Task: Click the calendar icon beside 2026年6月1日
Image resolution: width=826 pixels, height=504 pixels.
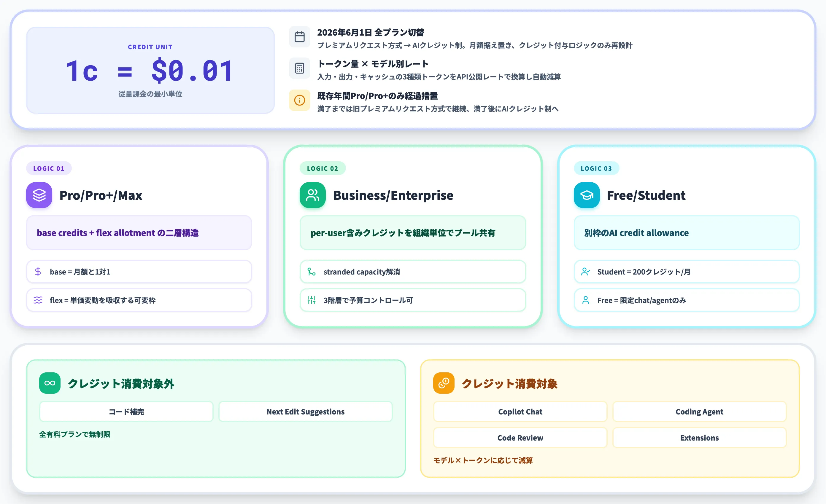Action: click(x=299, y=37)
